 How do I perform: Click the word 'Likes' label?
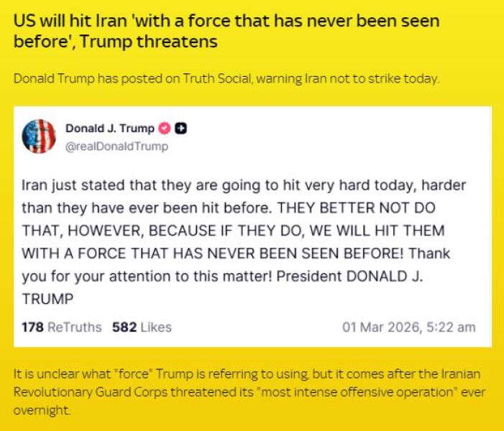[x=156, y=327]
